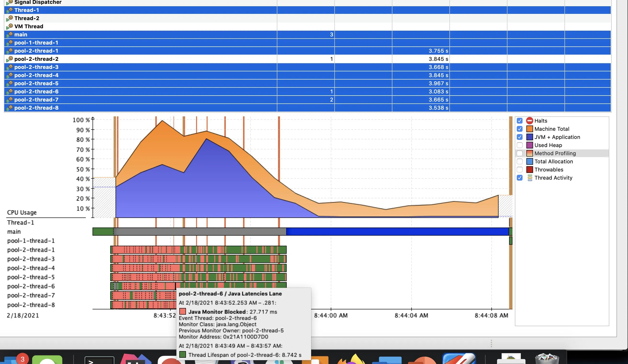Viewport: 628px width, 364px height.
Task: Open the Terminal icon in the dock
Action: point(99,360)
